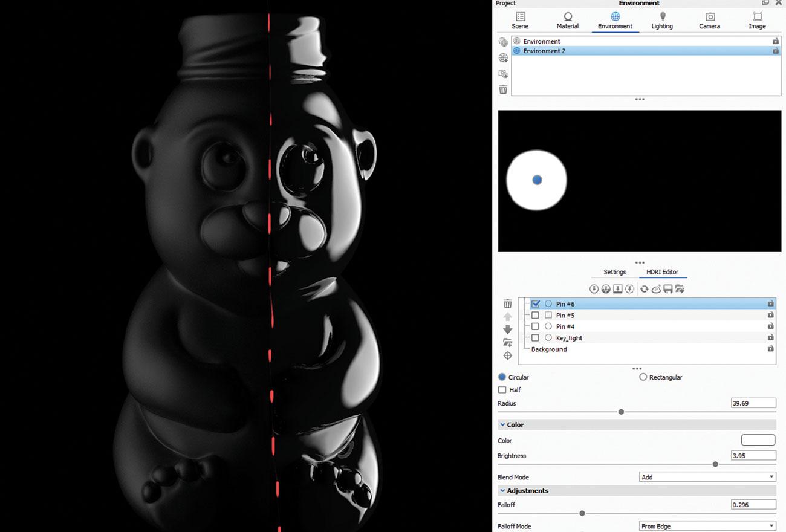
Task: Open the pin Color swatch
Action: (x=758, y=440)
